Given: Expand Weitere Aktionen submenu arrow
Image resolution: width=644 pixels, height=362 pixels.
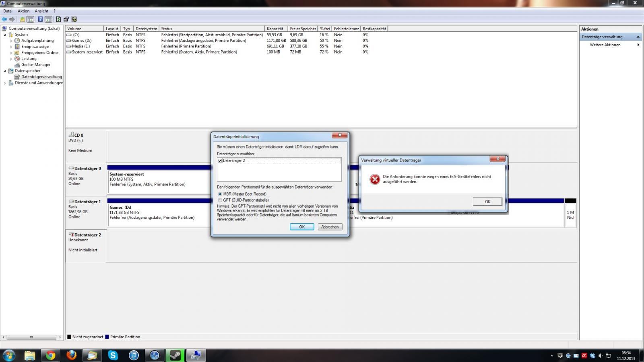Looking at the screenshot, I should pyautogui.click(x=638, y=45).
